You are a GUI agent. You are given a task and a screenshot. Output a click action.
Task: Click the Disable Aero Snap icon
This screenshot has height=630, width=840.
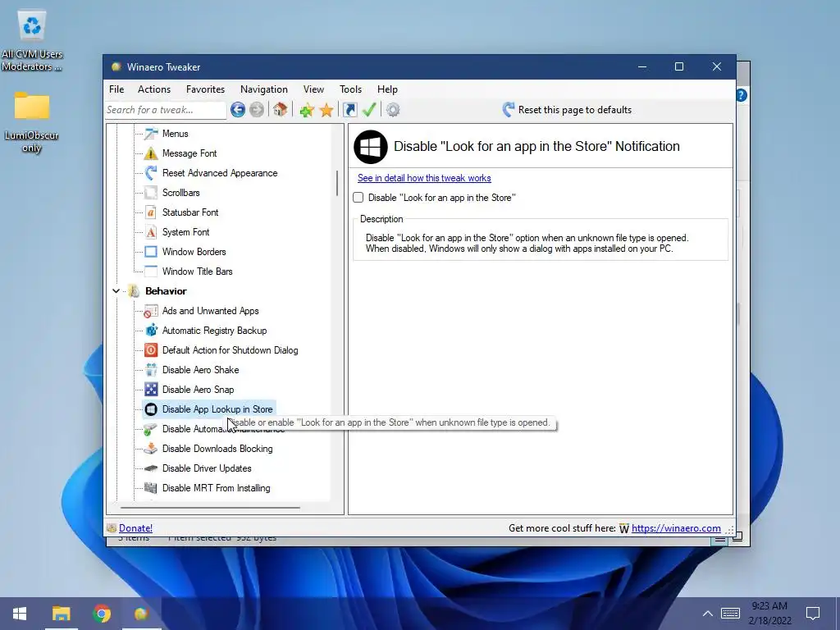point(151,390)
